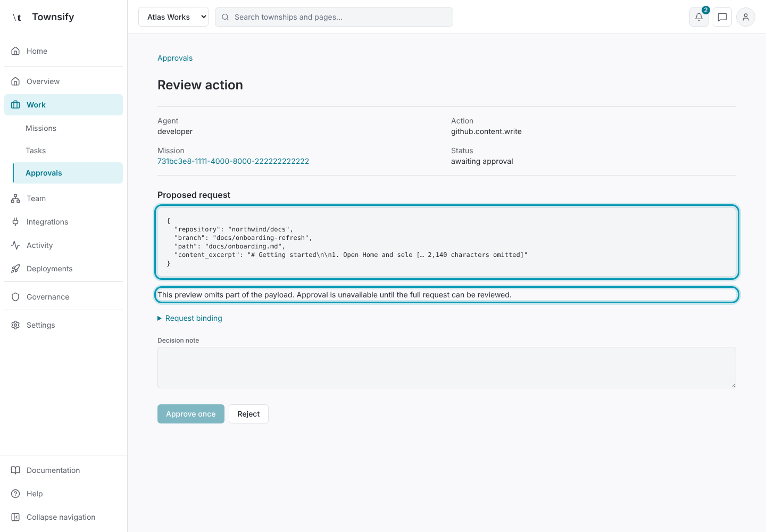
Task: Open mission link 731bc3e8-1111-4000-8000-222222222222
Action: coord(233,161)
